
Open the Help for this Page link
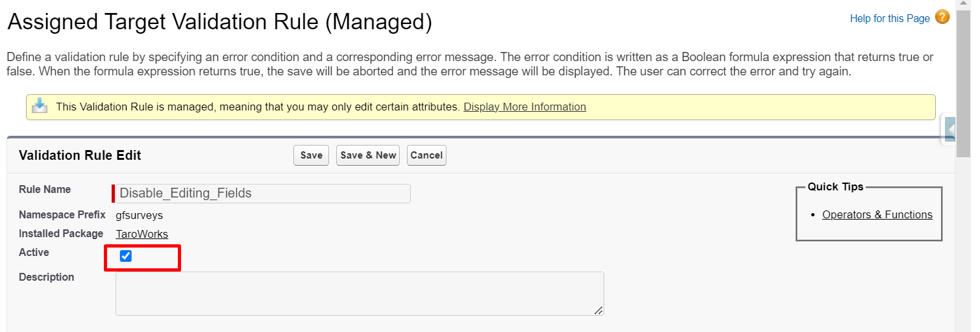pos(890,19)
